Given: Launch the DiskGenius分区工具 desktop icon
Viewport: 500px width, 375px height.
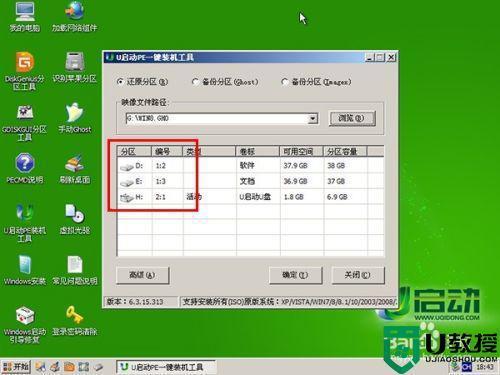Looking at the screenshot, I should coord(25,71).
